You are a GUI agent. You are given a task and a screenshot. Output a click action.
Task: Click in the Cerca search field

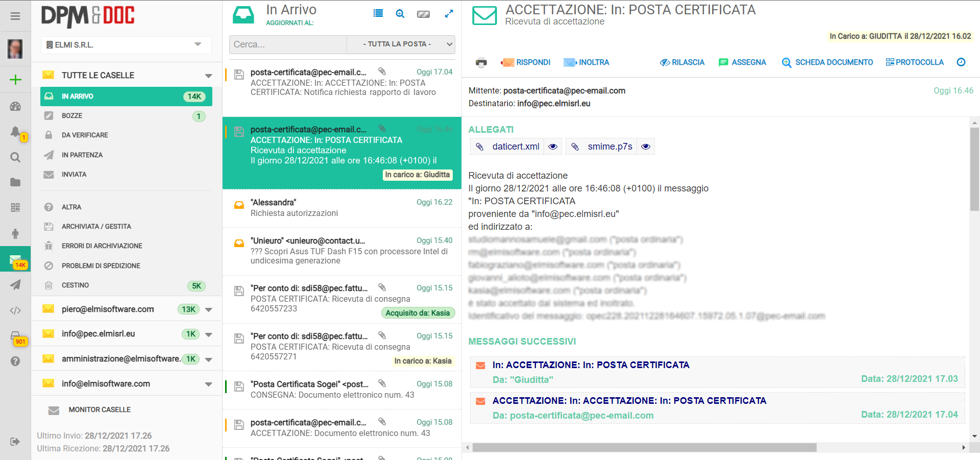tap(288, 44)
